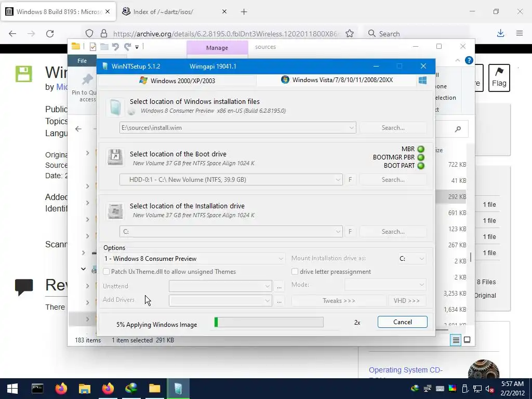Open Operating System CD link on archive.org
The image size is (532, 399).
(405, 370)
